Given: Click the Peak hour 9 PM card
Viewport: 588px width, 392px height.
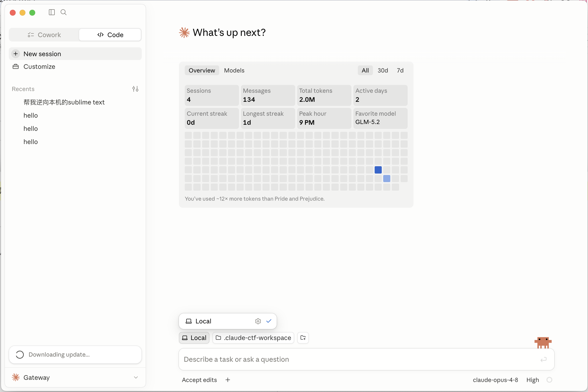Looking at the screenshot, I should pos(324,118).
